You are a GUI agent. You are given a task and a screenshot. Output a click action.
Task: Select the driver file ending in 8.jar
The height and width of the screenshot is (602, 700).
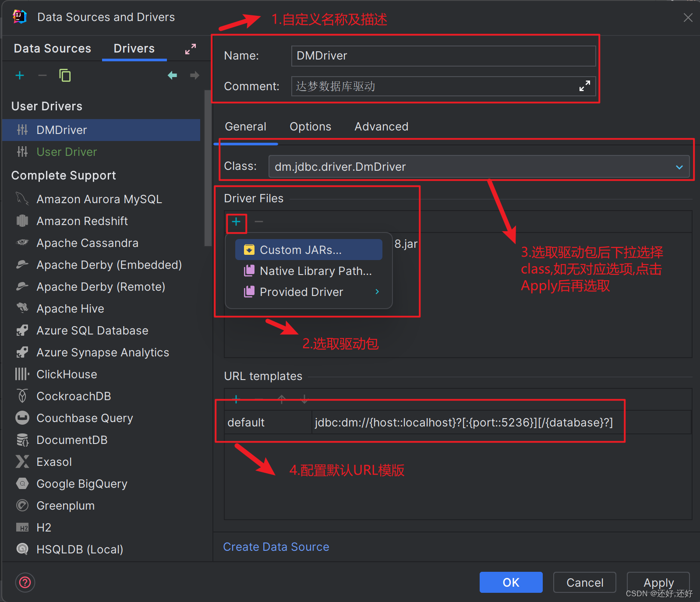click(406, 244)
